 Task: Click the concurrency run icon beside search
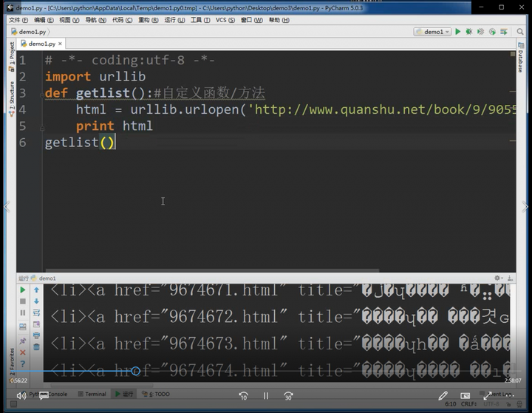click(504, 32)
